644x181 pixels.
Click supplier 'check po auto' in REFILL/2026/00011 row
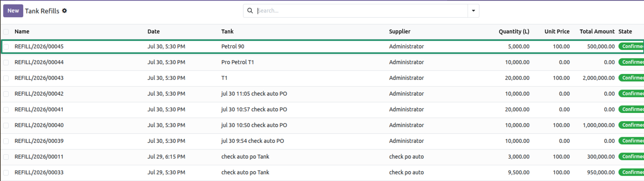pos(406,157)
